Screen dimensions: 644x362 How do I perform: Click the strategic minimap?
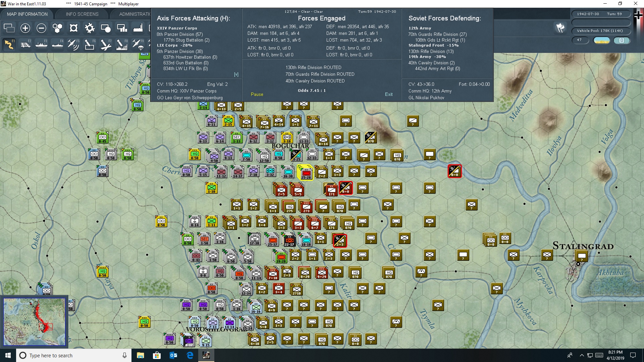click(34, 322)
